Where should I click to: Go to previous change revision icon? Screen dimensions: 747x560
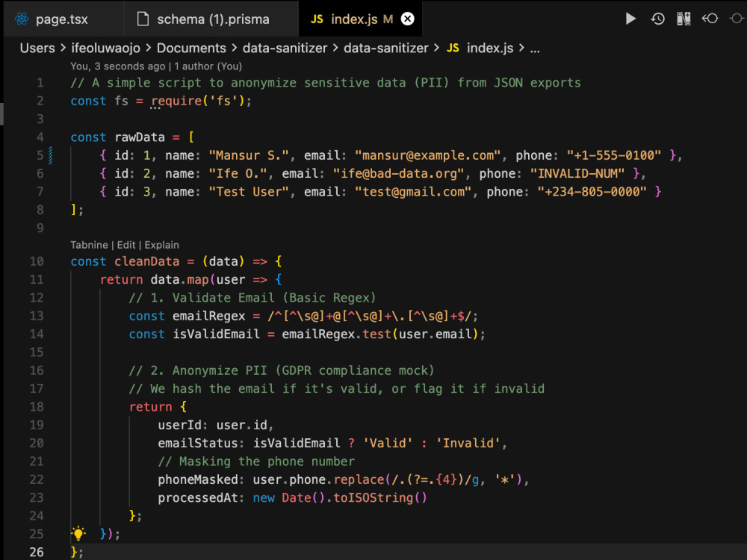710,19
